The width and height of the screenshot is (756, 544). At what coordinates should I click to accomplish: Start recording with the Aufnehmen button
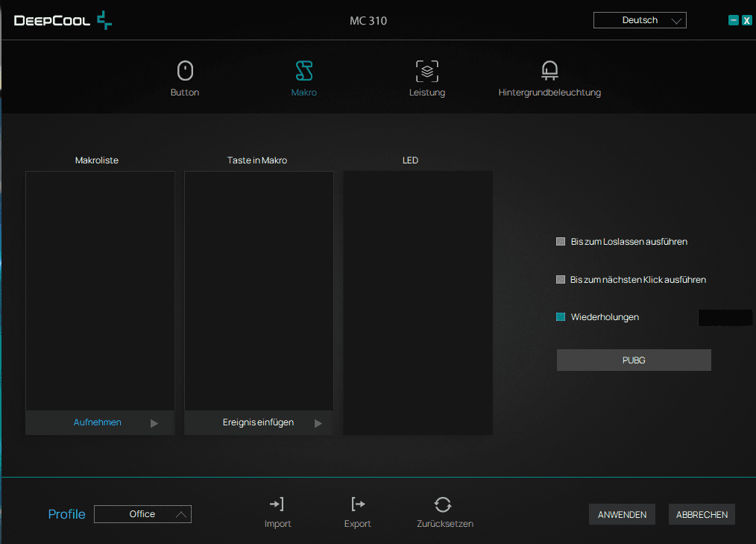(98, 422)
